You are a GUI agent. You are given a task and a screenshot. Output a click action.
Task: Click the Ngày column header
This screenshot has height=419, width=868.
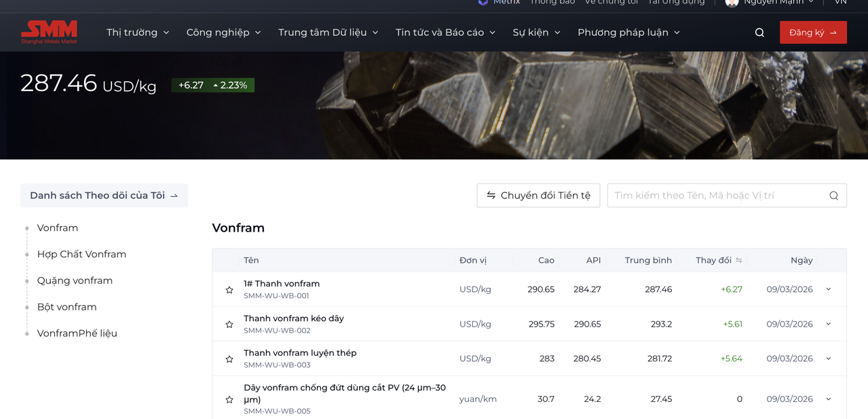[x=801, y=261]
